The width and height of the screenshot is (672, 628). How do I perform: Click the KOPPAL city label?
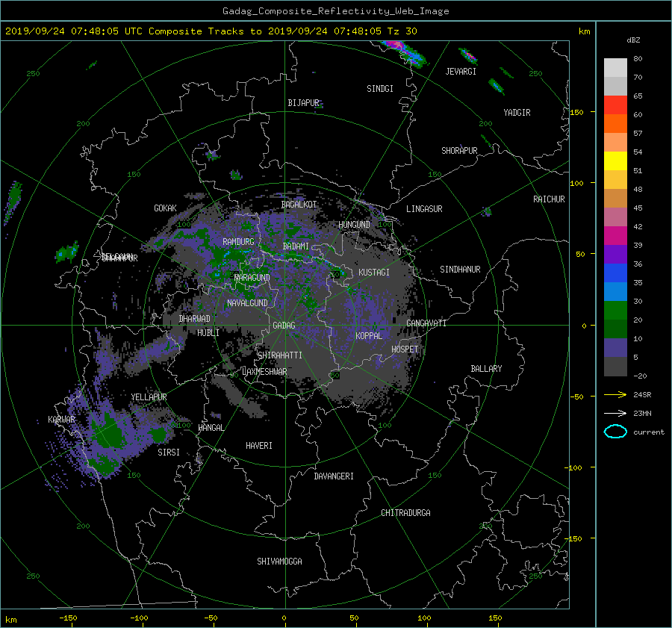tap(369, 336)
